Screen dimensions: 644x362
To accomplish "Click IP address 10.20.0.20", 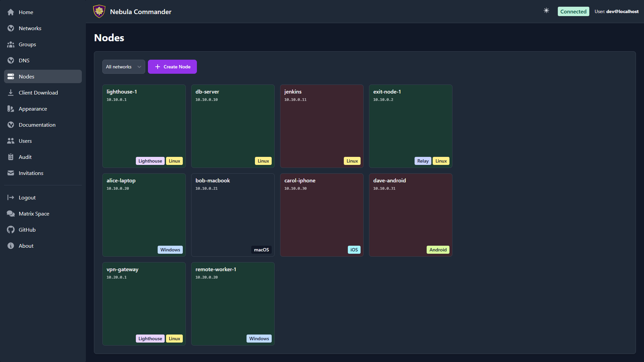I will point(207,277).
